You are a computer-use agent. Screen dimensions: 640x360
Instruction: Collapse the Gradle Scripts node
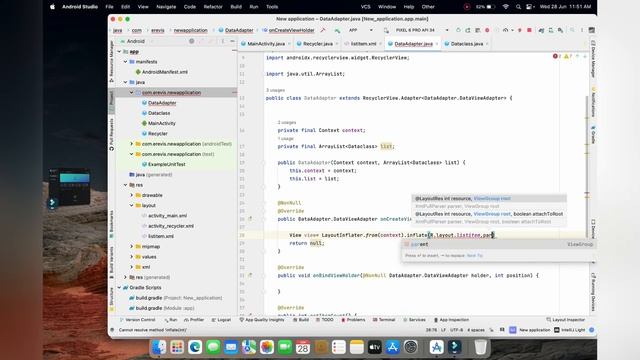pyautogui.click(x=120, y=287)
